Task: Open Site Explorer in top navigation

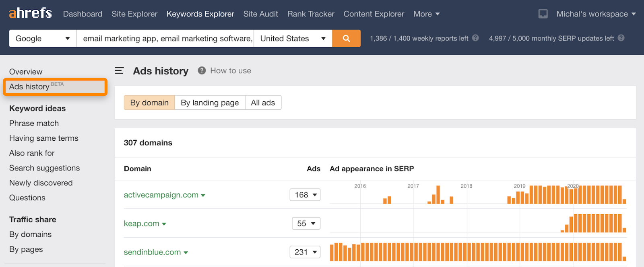Action: click(134, 14)
